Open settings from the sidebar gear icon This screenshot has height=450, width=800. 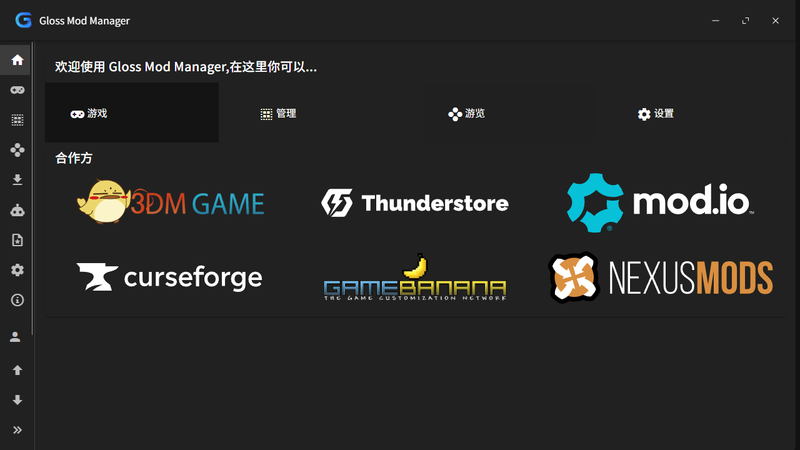pyautogui.click(x=17, y=270)
